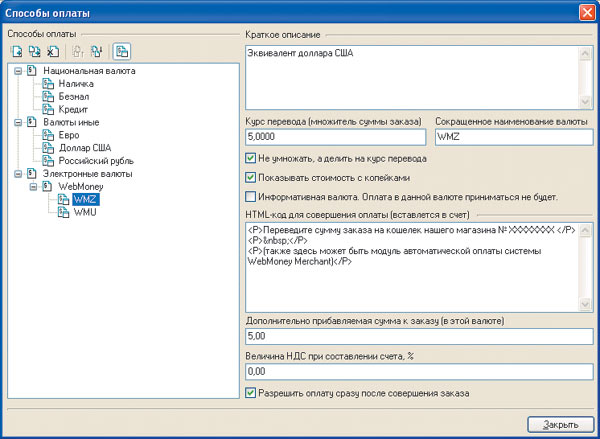Click the icon beside Национальная валюта

(32, 71)
